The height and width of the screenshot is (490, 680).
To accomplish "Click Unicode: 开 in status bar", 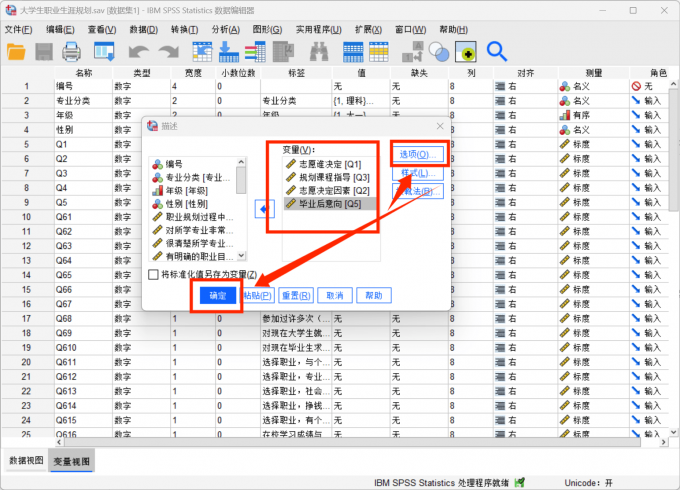I will pos(588,483).
